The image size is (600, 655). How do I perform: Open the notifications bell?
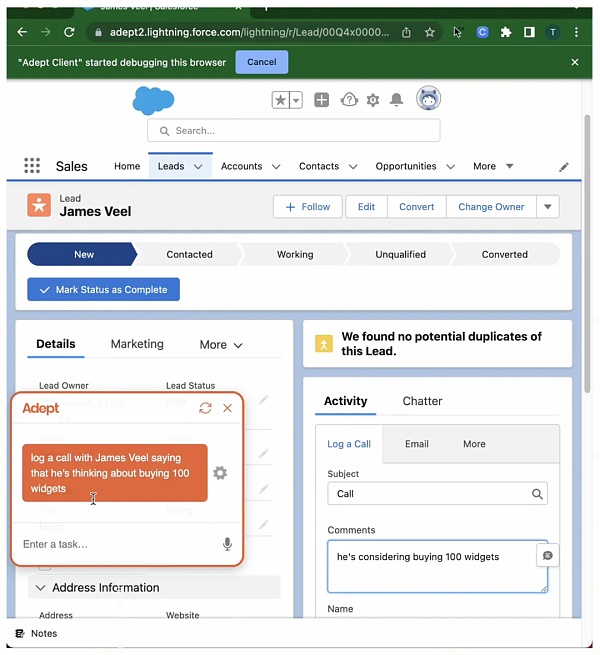tap(396, 100)
